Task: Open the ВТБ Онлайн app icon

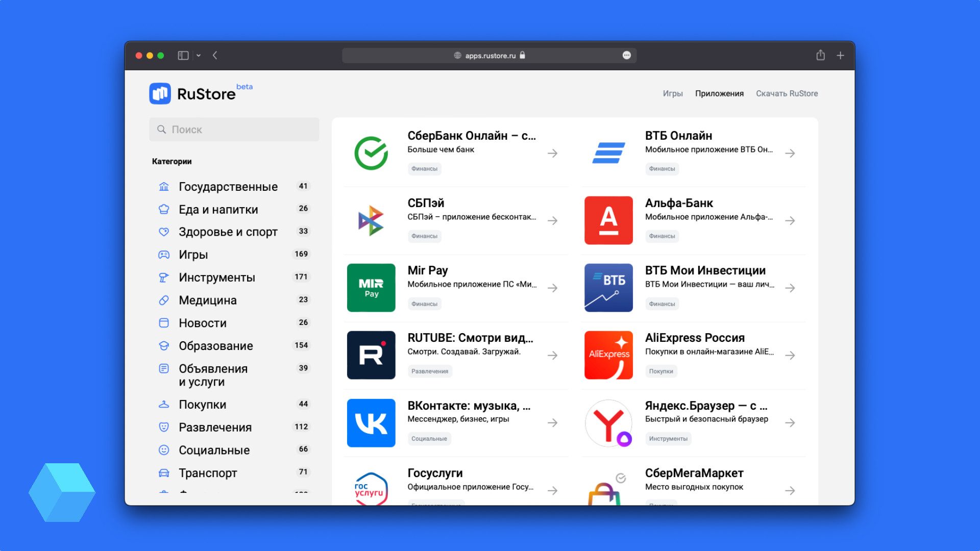Action: (608, 153)
